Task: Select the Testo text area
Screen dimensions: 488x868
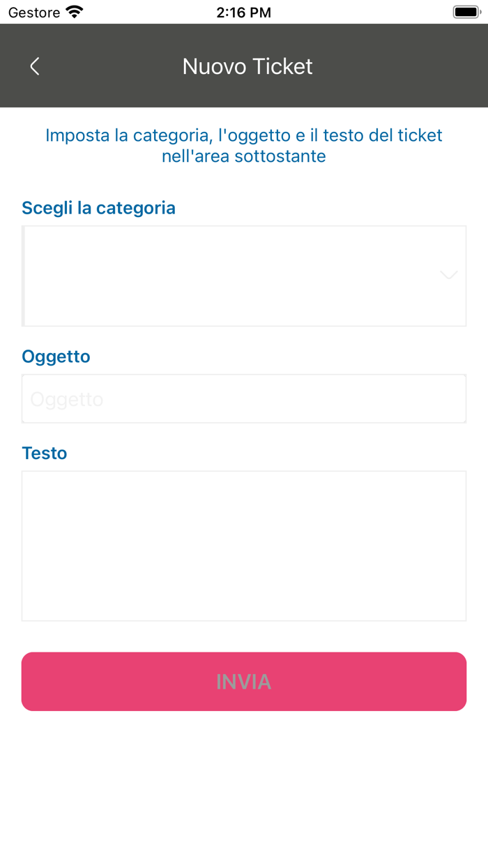Action: coord(244,544)
